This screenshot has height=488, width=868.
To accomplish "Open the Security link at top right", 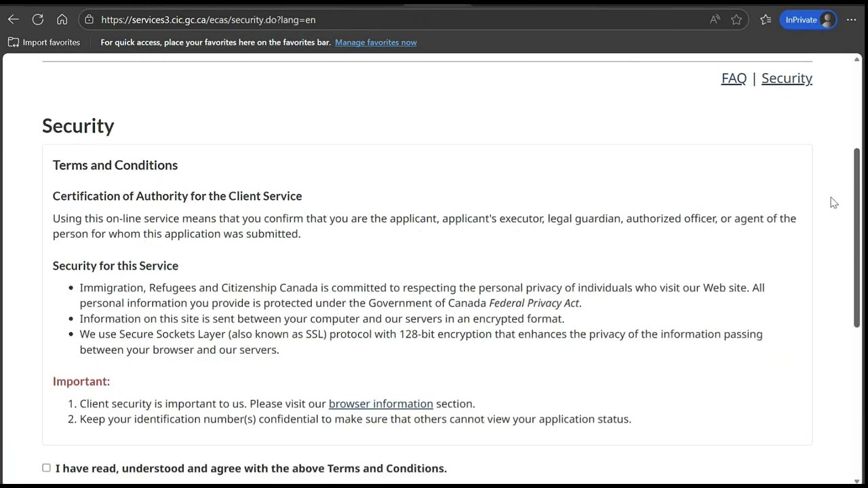I will 787,78.
